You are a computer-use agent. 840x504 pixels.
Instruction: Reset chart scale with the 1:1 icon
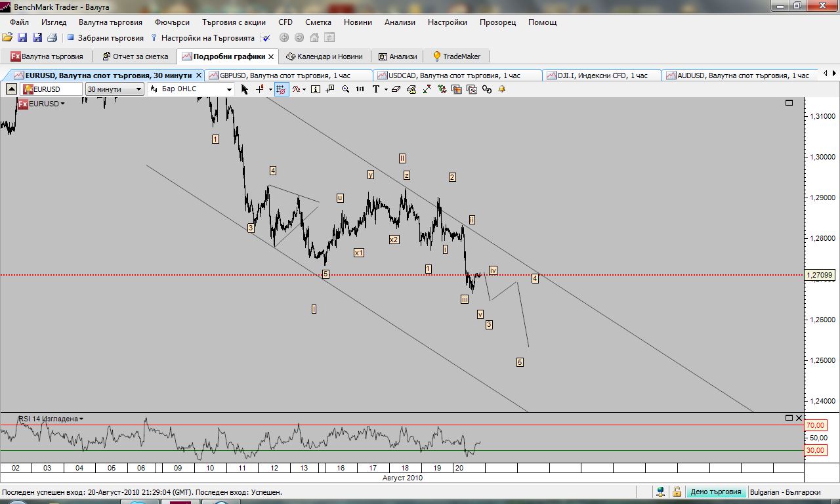[x=360, y=89]
